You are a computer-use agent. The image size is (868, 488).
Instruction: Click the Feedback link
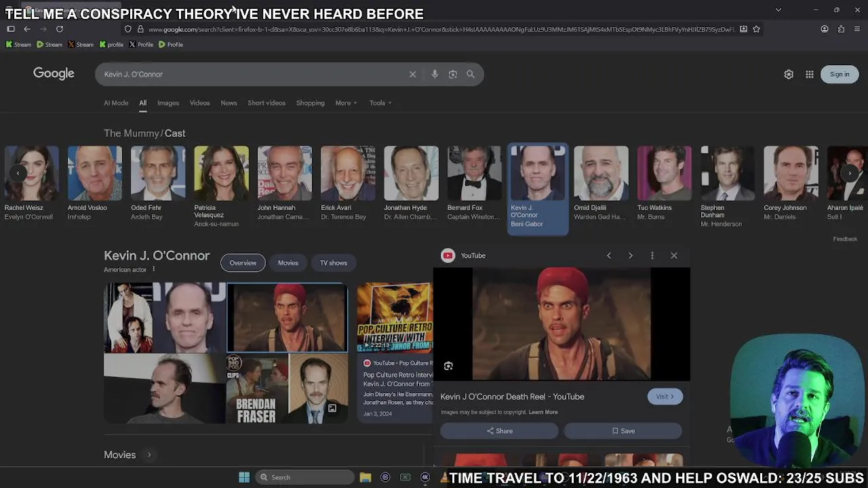click(x=845, y=239)
